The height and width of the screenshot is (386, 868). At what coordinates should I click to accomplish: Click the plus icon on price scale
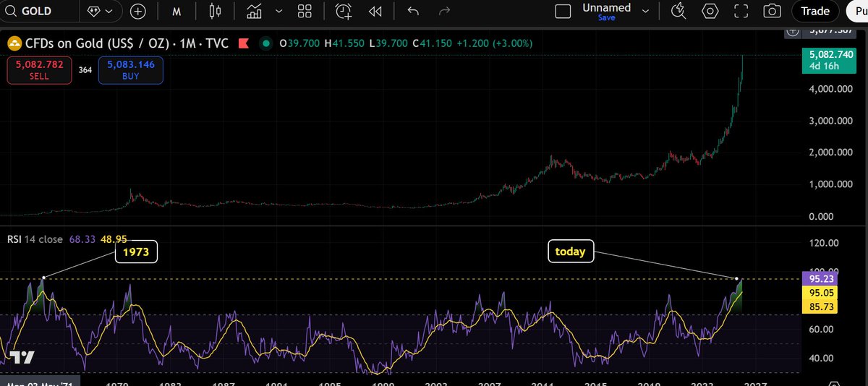coord(793,32)
